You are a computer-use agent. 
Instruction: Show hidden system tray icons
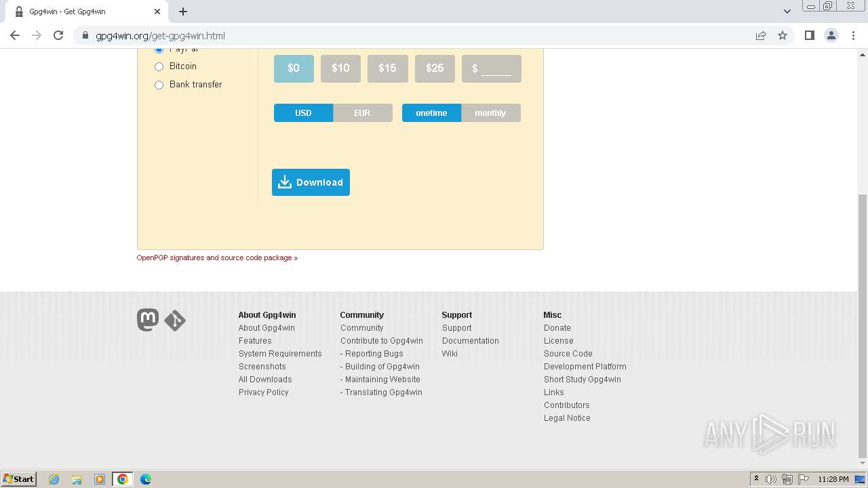[x=756, y=479]
